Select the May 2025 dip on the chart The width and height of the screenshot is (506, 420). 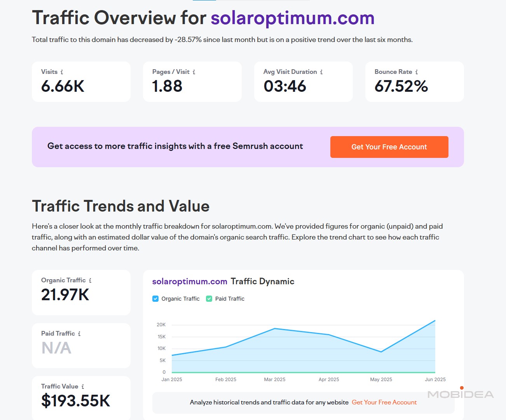tap(381, 352)
